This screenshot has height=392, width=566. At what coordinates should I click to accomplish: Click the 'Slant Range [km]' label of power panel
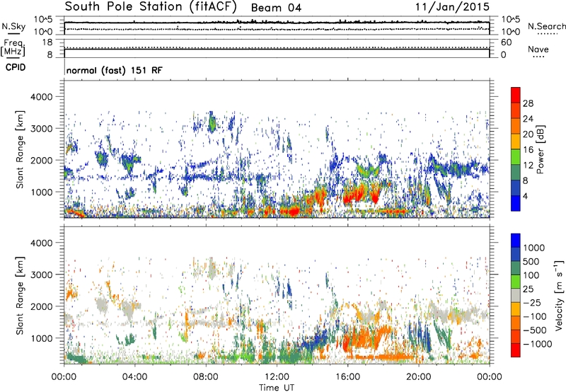(20, 149)
